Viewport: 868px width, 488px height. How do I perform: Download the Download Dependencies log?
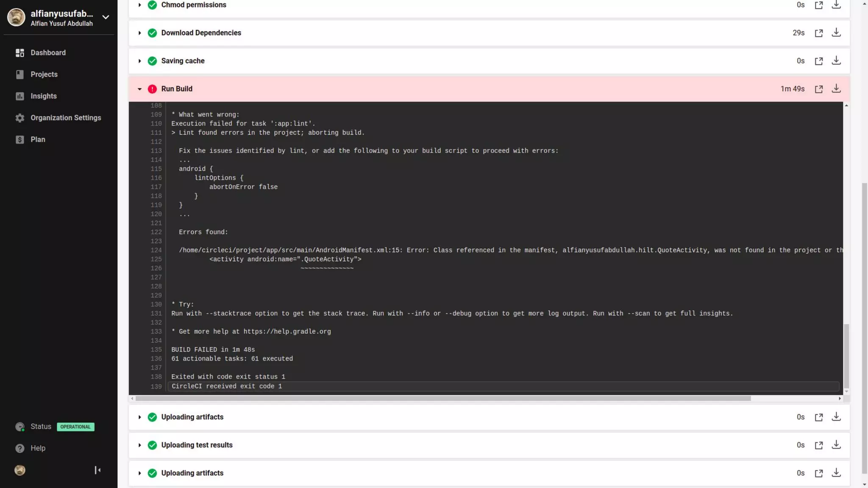pyautogui.click(x=836, y=33)
